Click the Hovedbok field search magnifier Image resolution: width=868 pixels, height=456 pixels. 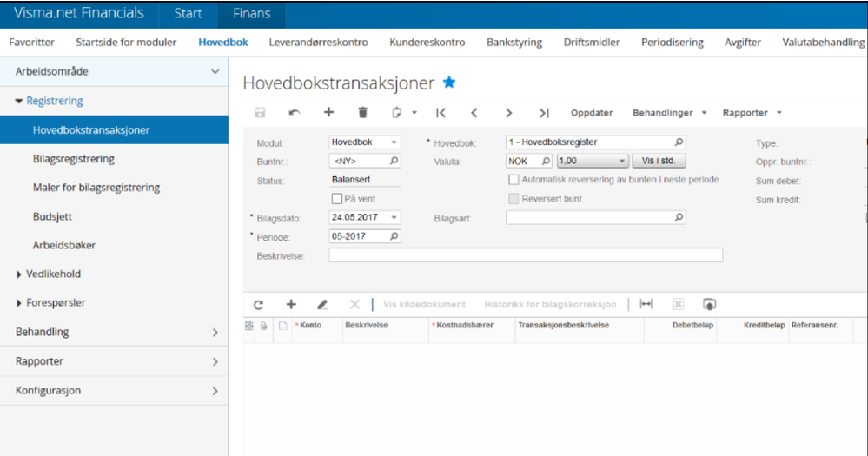point(679,142)
